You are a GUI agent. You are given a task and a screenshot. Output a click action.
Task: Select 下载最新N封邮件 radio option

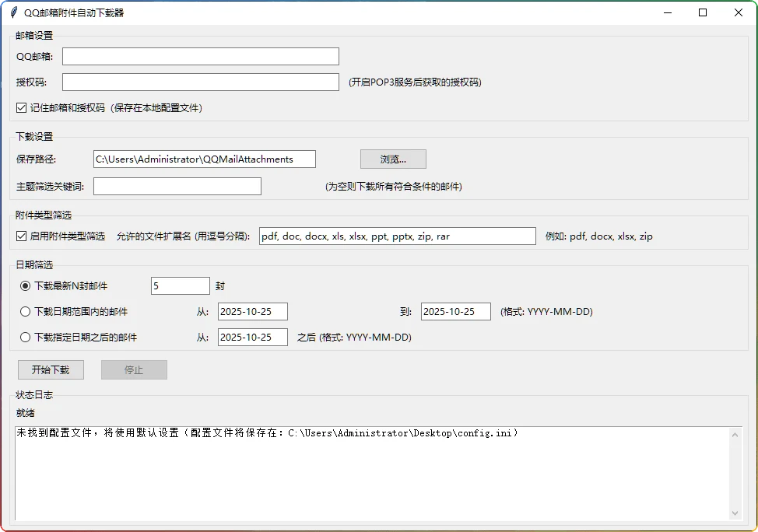click(x=26, y=286)
